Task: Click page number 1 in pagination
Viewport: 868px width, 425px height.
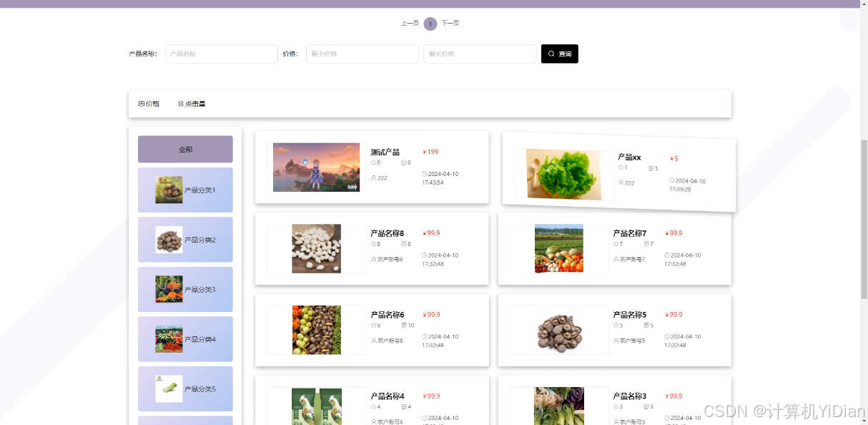Action: click(x=430, y=24)
